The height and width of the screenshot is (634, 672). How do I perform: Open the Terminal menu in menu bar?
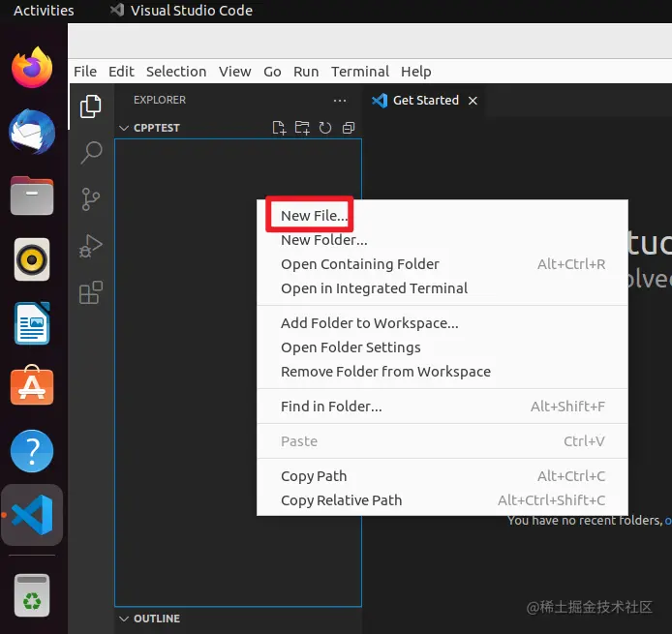coord(360,71)
